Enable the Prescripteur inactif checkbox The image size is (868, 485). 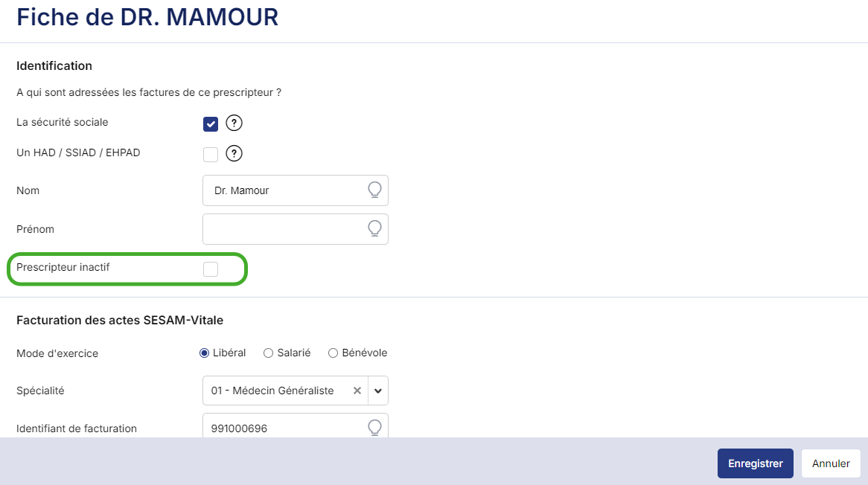(211, 269)
